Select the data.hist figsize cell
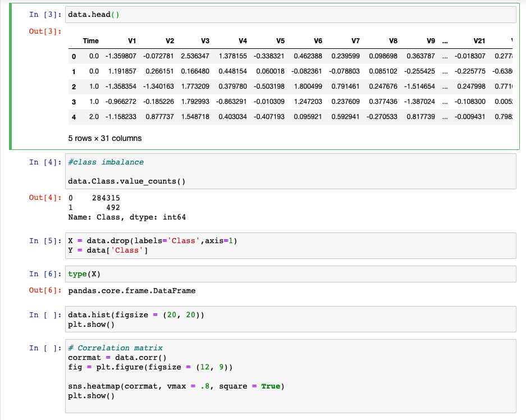 click(291, 319)
